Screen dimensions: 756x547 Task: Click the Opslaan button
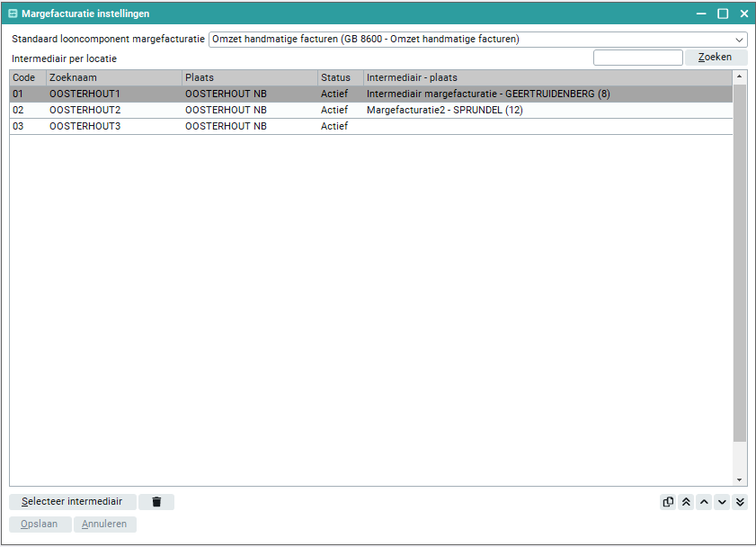click(x=40, y=525)
